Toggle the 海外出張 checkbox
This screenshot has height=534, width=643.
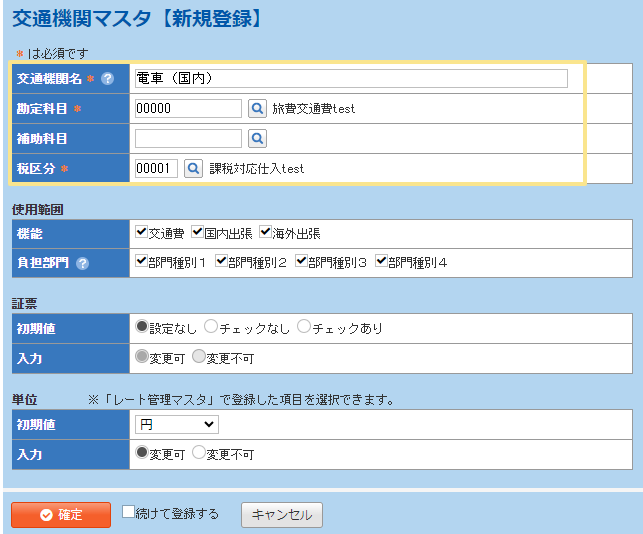[x=265, y=233]
